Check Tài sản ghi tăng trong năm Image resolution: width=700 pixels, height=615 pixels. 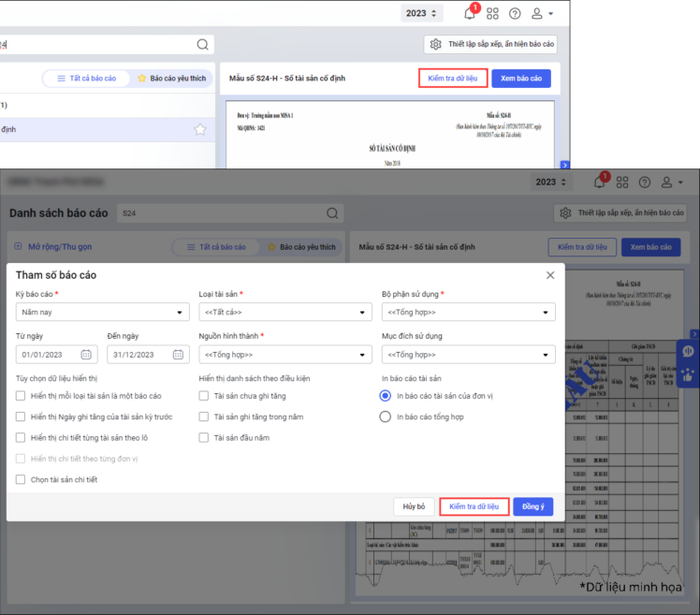(204, 417)
